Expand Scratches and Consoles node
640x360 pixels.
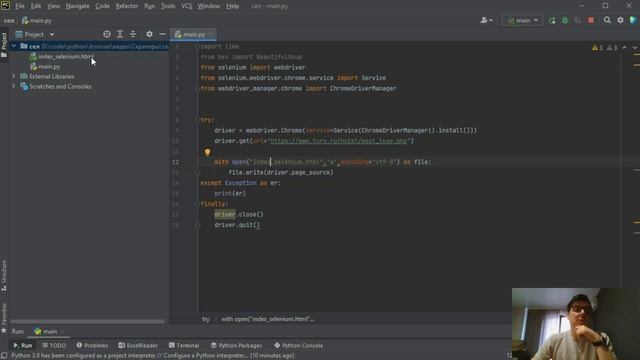pyautogui.click(x=13, y=87)
